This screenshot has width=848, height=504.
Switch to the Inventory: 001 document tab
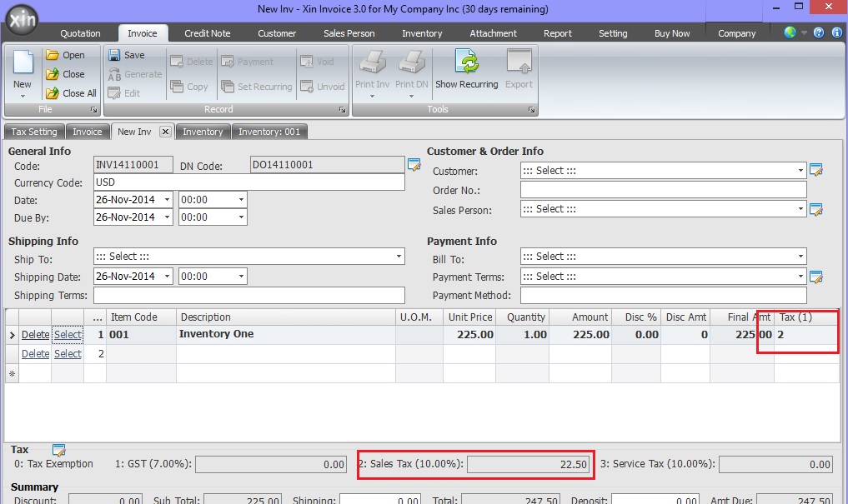click(269, 132)
